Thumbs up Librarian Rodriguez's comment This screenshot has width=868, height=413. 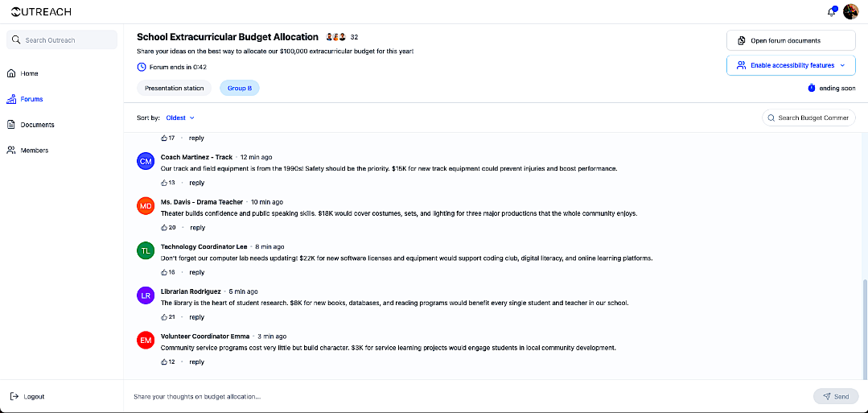coord(165,317)
